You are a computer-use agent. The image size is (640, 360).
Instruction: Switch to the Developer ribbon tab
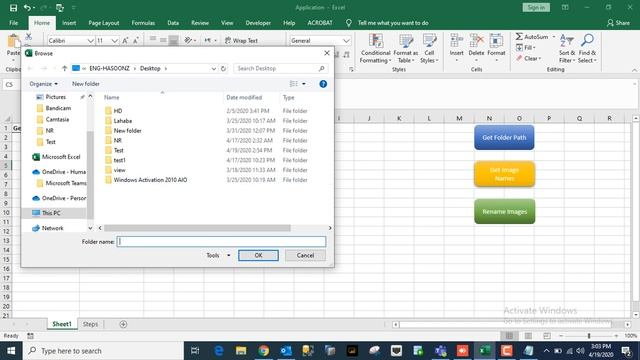coord(258,23)
